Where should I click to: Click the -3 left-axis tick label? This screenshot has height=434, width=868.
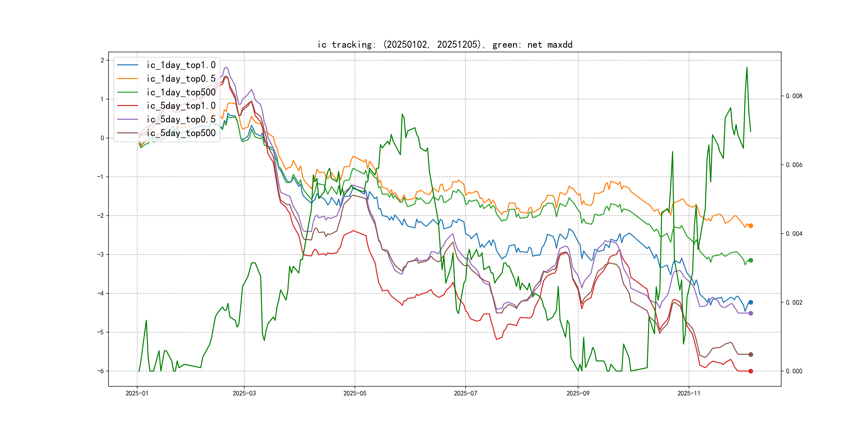point(100,255)
